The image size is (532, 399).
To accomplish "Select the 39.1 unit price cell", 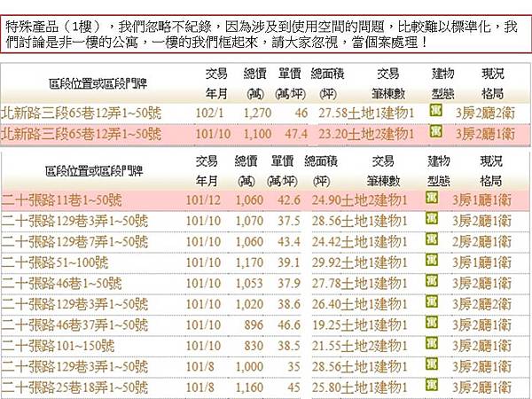I will (x=289, y=262).
